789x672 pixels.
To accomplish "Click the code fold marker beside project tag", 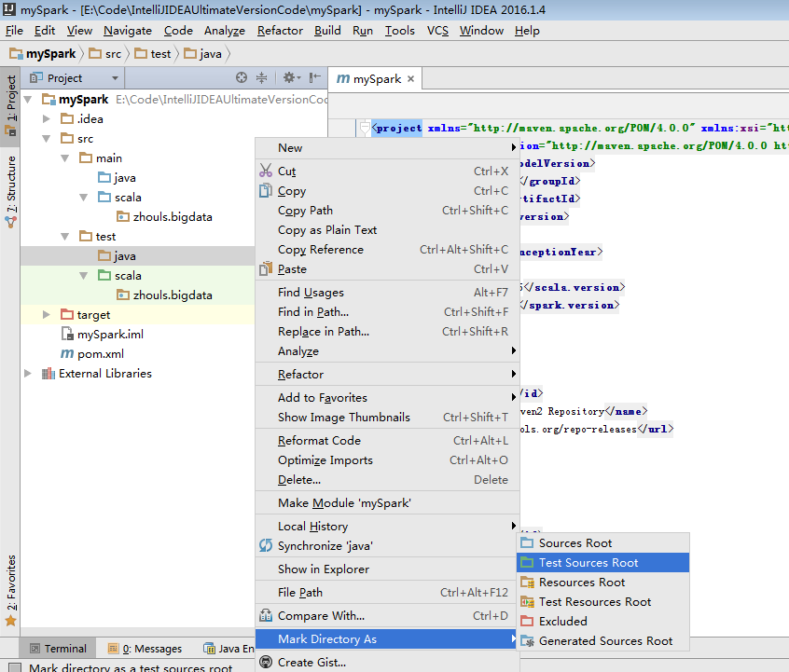I will (x=366, y=129).
